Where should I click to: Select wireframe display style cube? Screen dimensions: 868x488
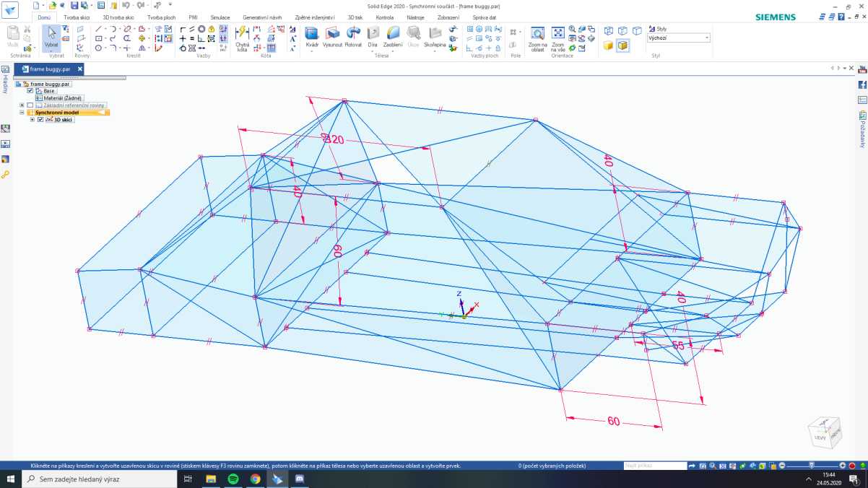point(608,30)
